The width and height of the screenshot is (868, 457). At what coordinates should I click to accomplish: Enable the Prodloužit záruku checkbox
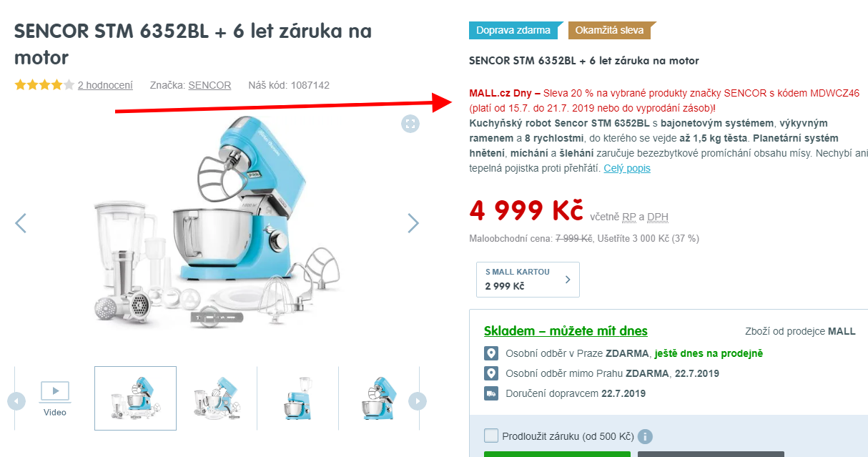tap(490, 436)
